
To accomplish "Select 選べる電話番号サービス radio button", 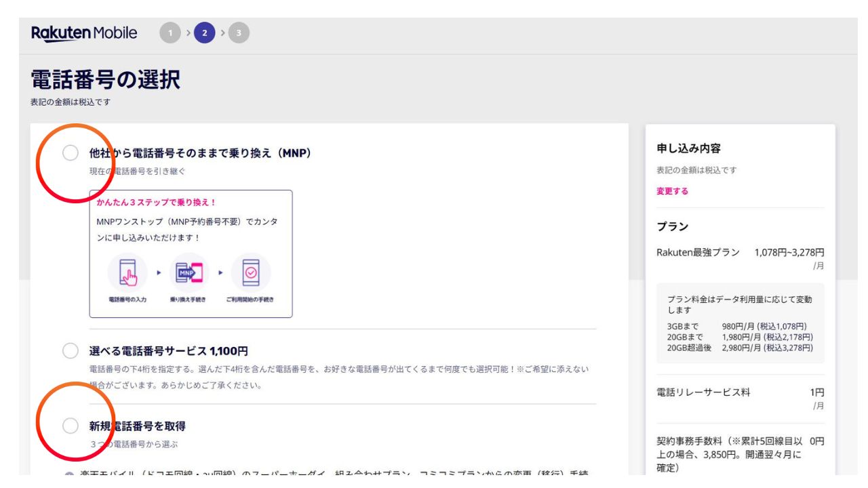I will coord(71,351).
